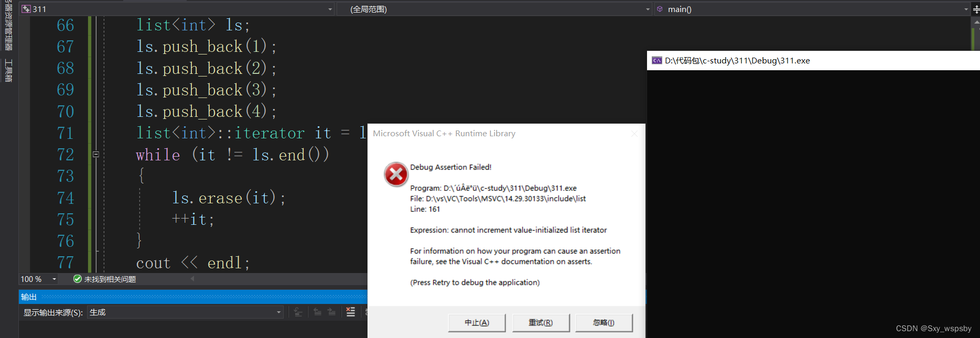
Task: Click the code line ls.push_back(3);
Action: coord(206,90)
